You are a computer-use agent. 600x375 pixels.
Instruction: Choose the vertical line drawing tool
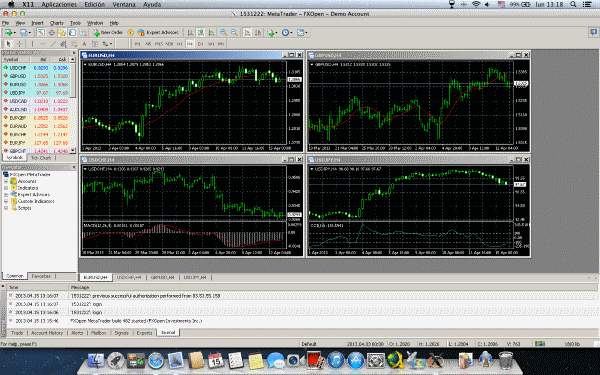[32, 44]
